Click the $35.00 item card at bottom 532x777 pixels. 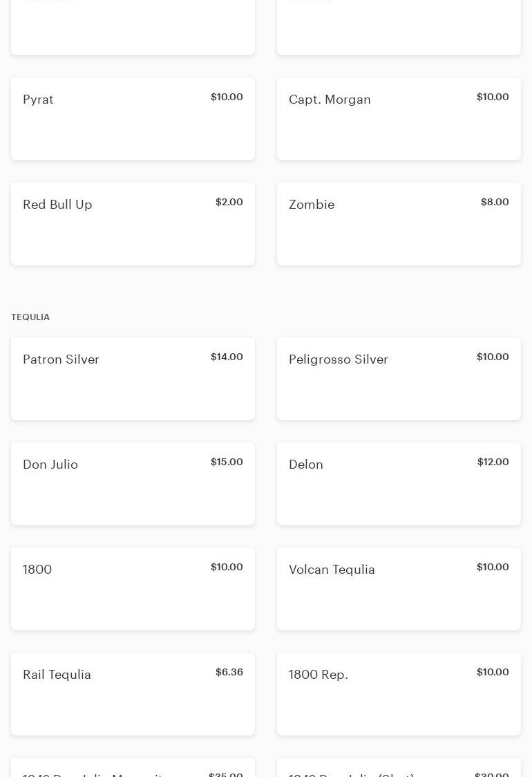(133, 769)
